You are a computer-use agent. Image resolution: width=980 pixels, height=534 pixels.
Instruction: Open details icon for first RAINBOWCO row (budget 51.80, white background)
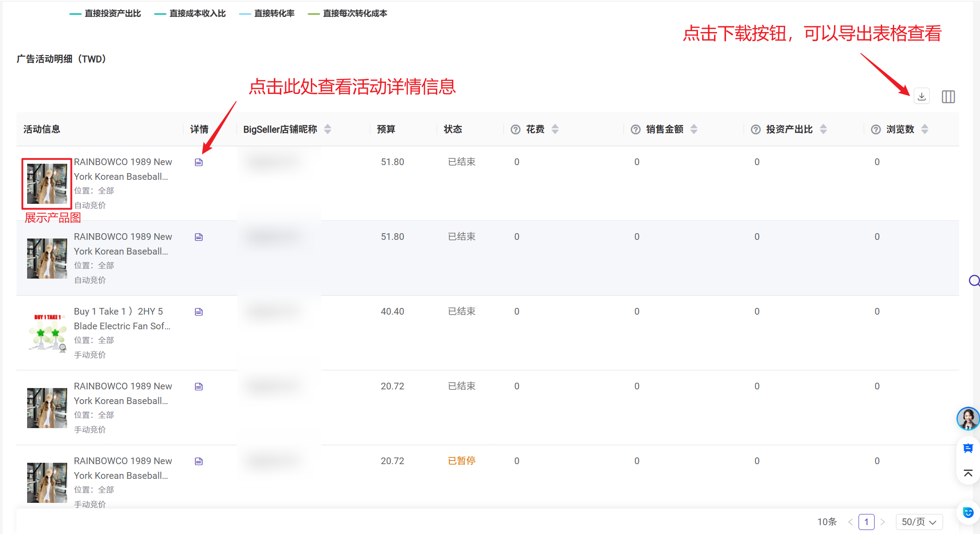pos(199,162)
